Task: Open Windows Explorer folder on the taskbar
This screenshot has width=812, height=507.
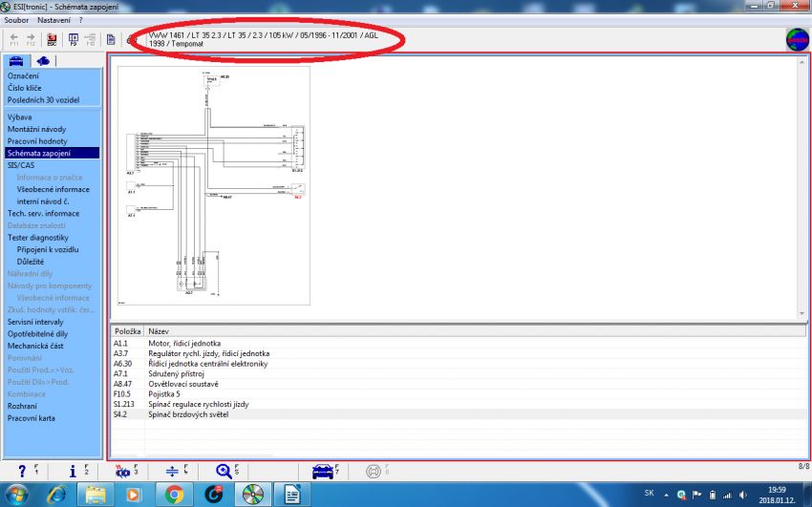Action: (96, 495)
